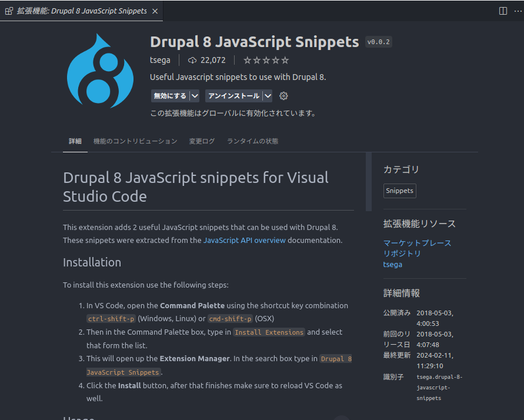Click the star rating row

pos(266,60)
